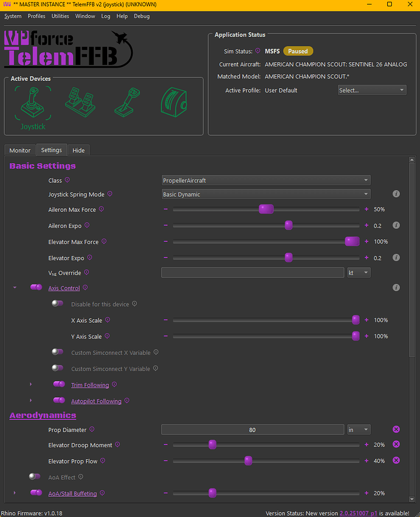The width and height of the screenshot is (420, 517).
Task: Open the Class dropdown
Action: (265, 180)
